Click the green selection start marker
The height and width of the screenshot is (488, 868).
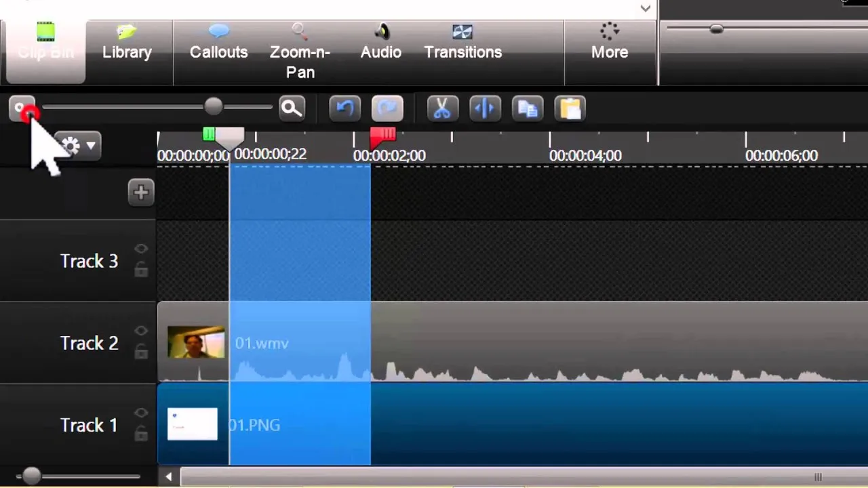(x=209, y=135)
